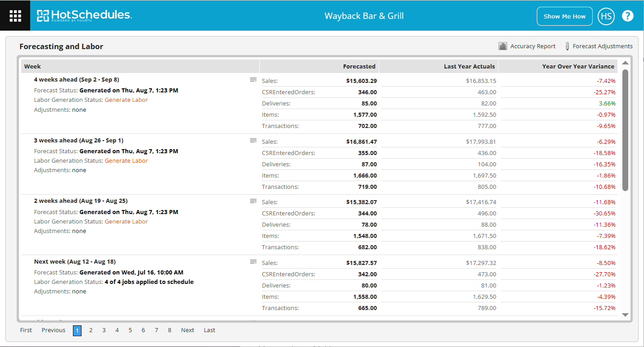Click the Accuracy Report icon
Screen dimensions: 644x347
(x=503, y=46)
